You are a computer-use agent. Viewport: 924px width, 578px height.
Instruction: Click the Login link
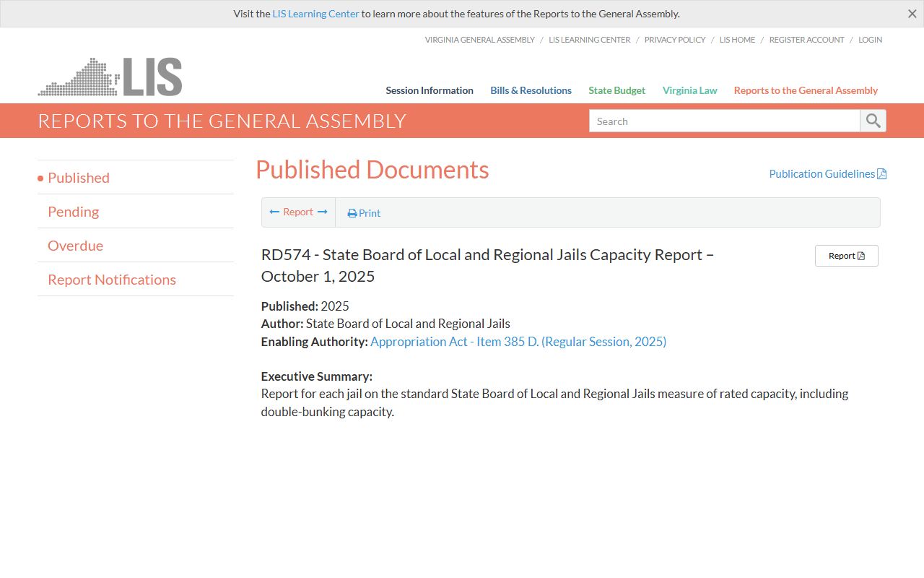point(870,40)
